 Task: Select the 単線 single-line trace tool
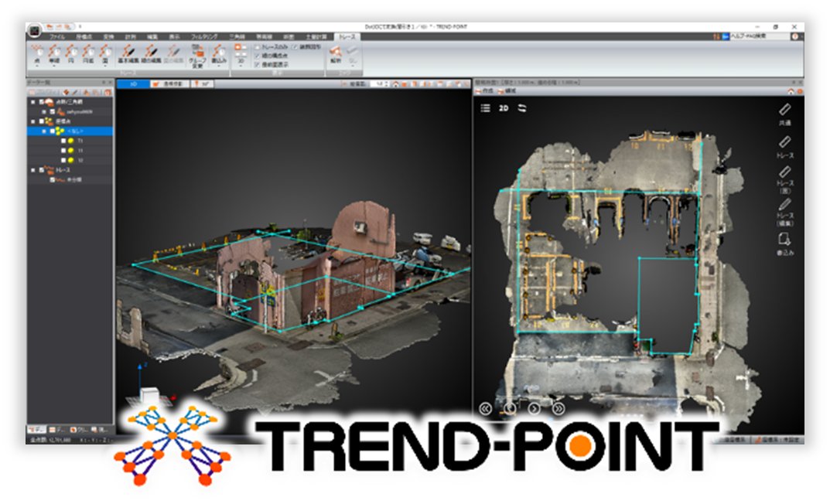(x=54, y=54)
